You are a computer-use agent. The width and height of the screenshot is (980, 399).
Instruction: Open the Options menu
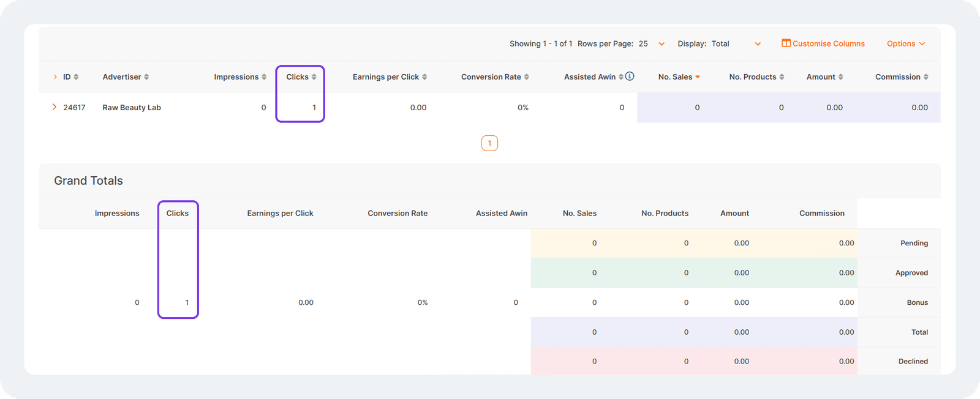click(905, 43)
